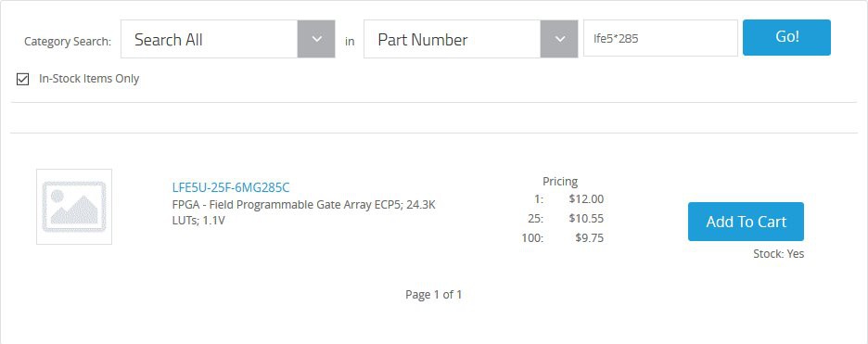This screenshot has height=344, width=868.
Task: Focus the lfe5*285 search text box
Action: [660, 38]
